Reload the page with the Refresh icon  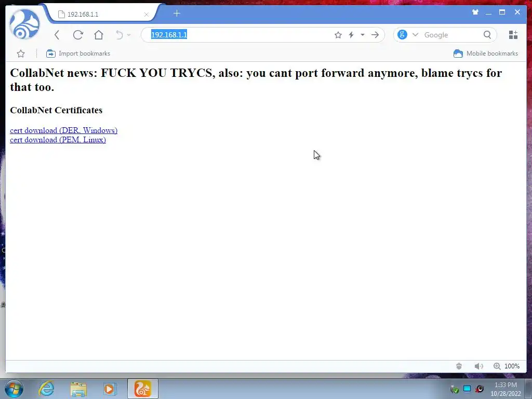click(x=78, y=35)
